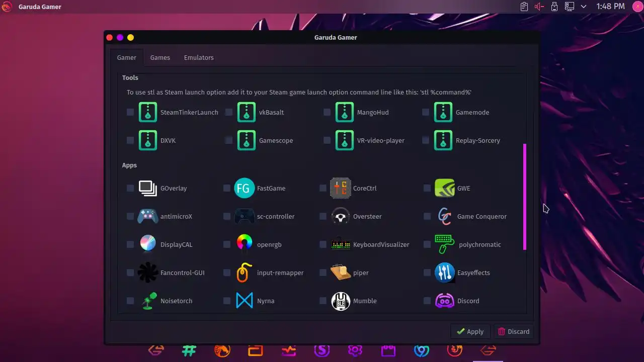Click the piper mousetrap icon

pos(340,273)
